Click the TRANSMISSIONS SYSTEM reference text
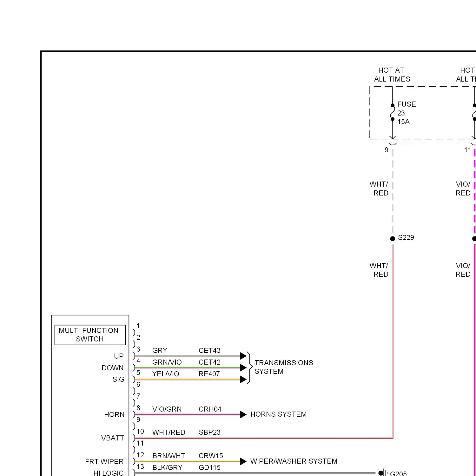The width and height of the screenshot is (476, 476). click(x=284, y=367)
